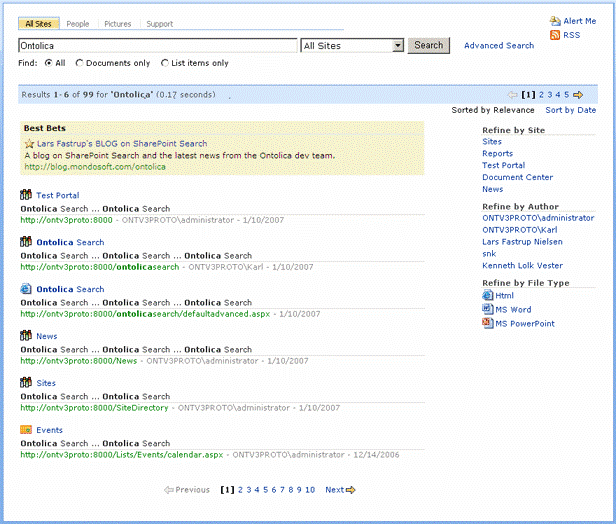Click the bottom Next arrow icon
Viewport: 616px width, 524px height.
350,490
